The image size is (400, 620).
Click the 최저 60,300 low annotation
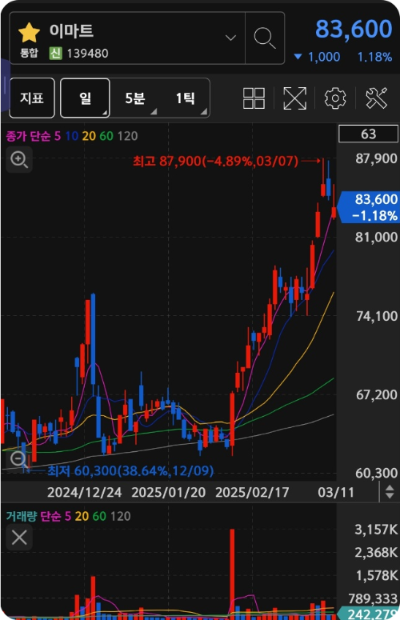click(130, 471)
